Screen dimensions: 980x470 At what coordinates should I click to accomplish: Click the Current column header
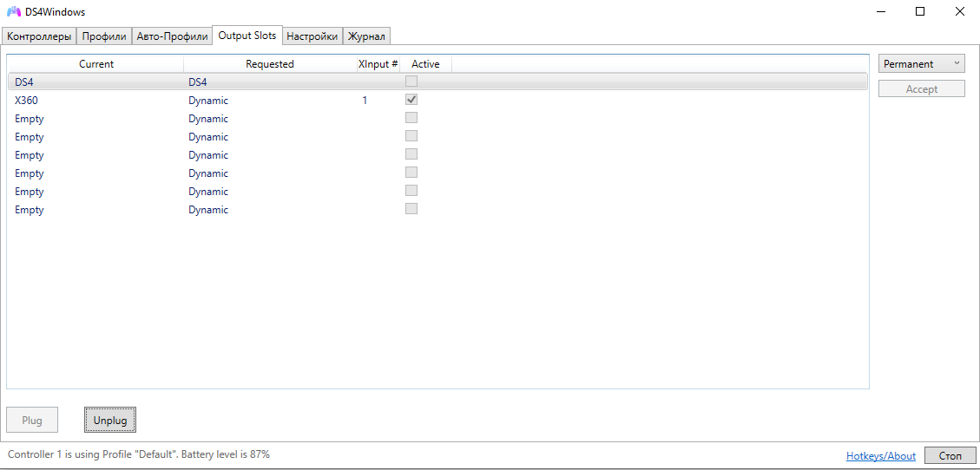point(95,63)
